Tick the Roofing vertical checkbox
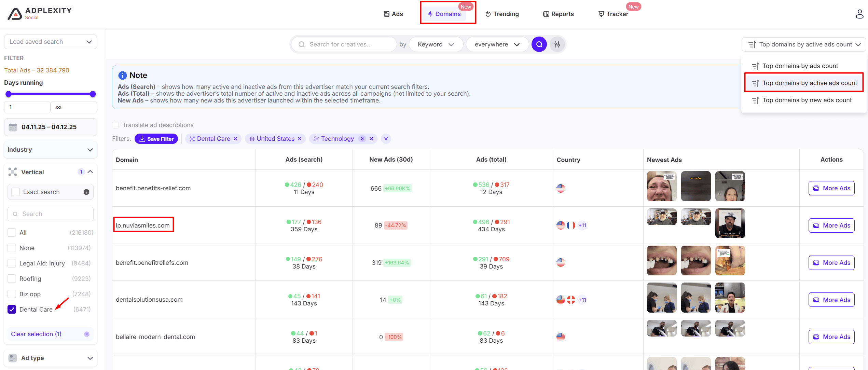The image size is (868, 370). click(12, 279)
